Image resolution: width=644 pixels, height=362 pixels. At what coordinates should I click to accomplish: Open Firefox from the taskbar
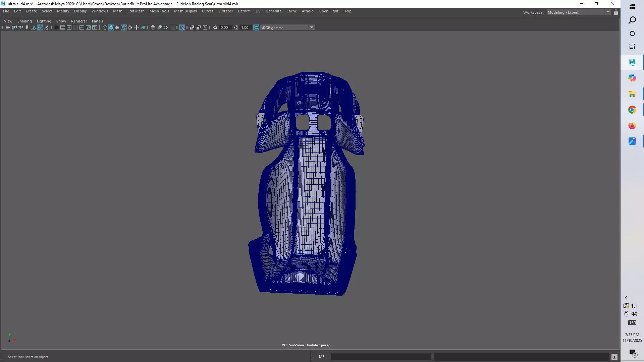(x=632, y=126)
